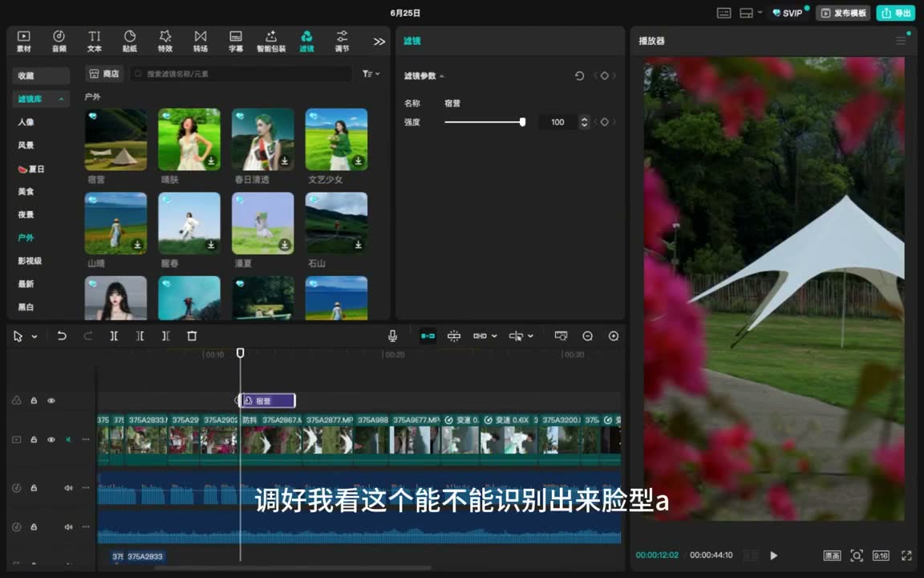Expand more tool tabs with double-arrow

(379, 41)
